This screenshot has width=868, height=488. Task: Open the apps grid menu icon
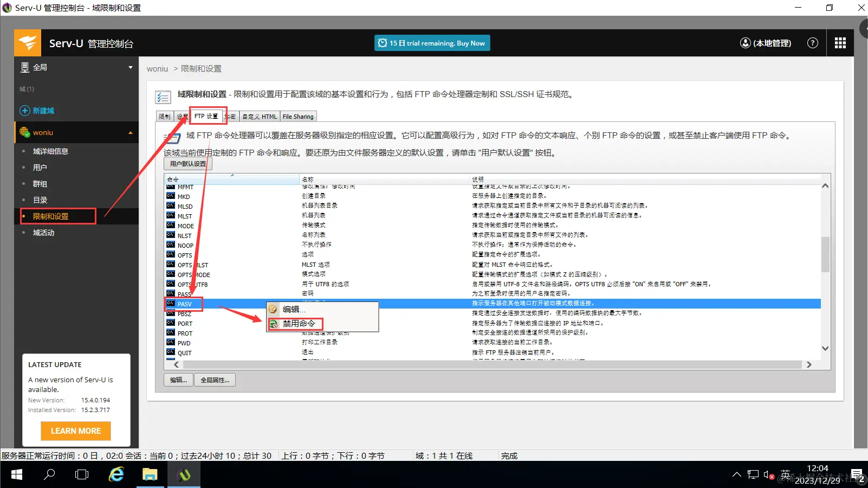[x=840, y=43]
